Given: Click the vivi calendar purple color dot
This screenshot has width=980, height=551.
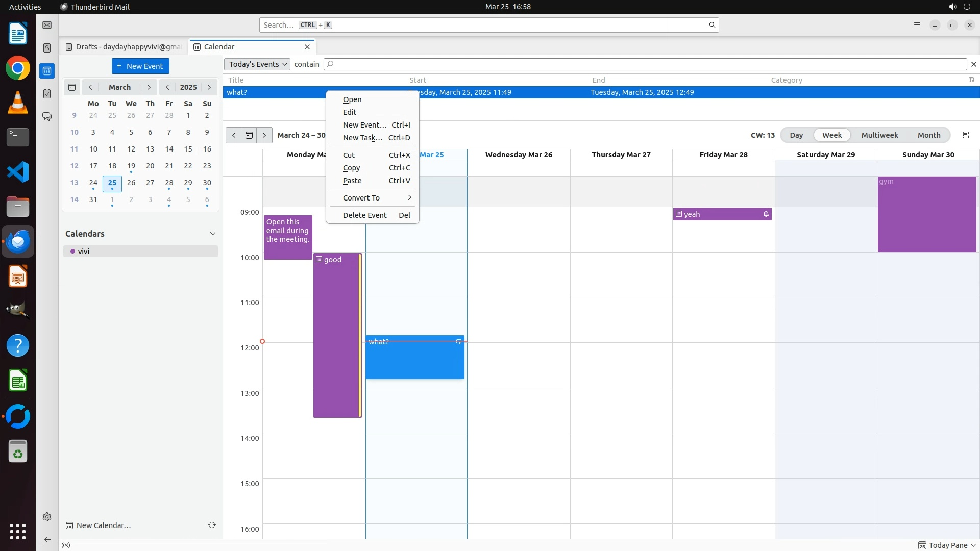Looking at the screenshot, I should (x=73, y=252).
